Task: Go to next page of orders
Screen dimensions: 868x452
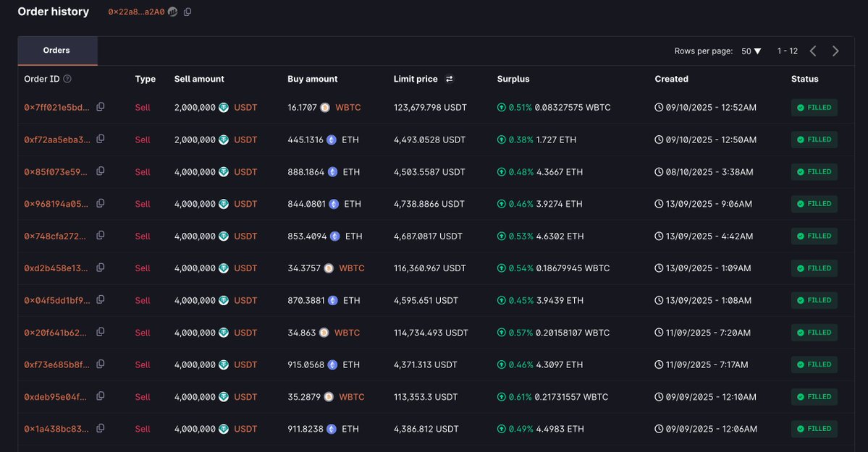Action: pyautogui.click(x=835, y=51)
